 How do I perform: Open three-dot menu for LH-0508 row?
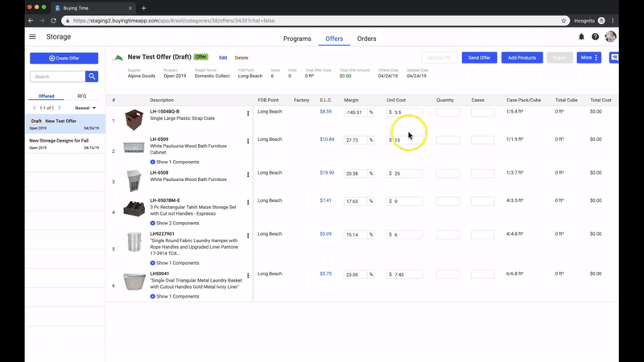pos(248,174)
